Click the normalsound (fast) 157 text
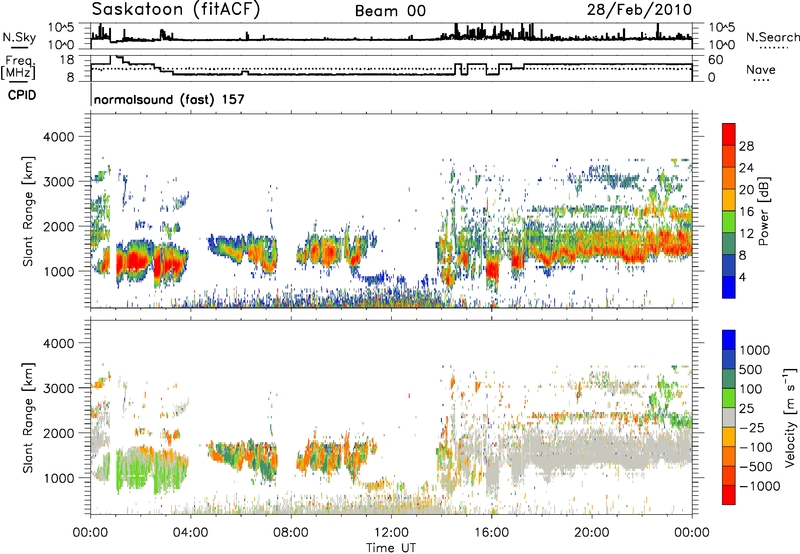Screen dimensions: 800x554 point(169,99)
